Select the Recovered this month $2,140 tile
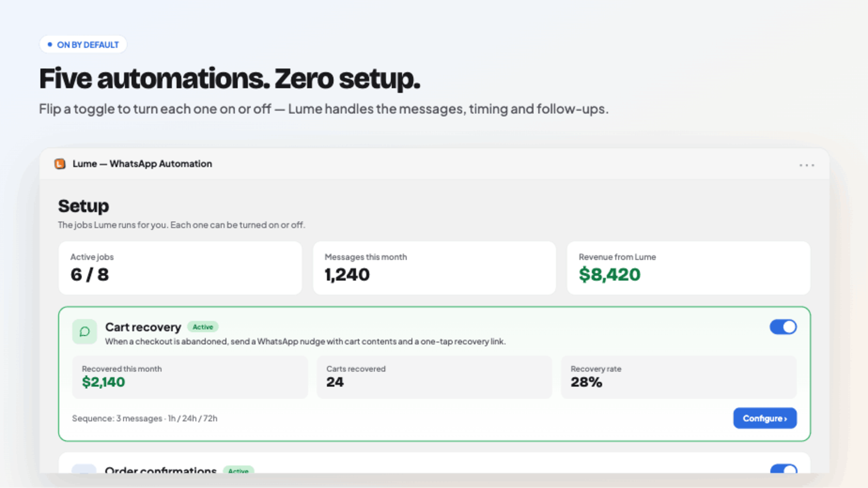The image size is (868, 488). pyautogui.click(x=190, y=377)
